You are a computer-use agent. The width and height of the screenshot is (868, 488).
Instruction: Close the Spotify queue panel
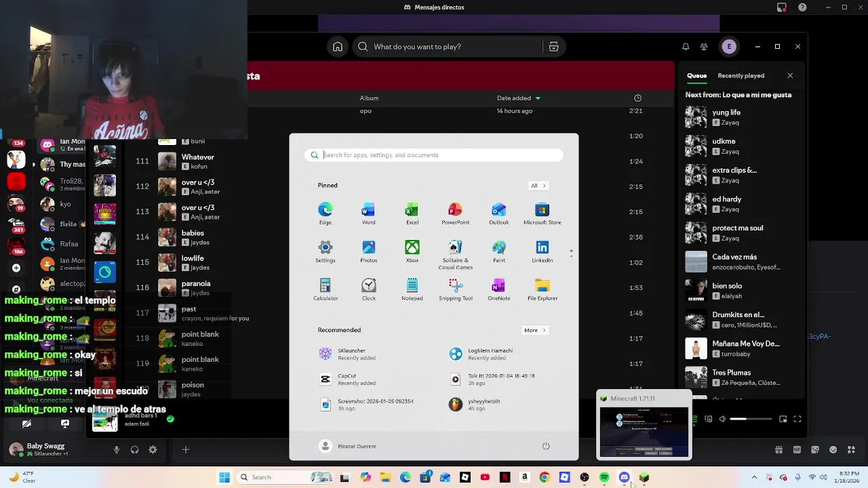(x=790, y=76)
